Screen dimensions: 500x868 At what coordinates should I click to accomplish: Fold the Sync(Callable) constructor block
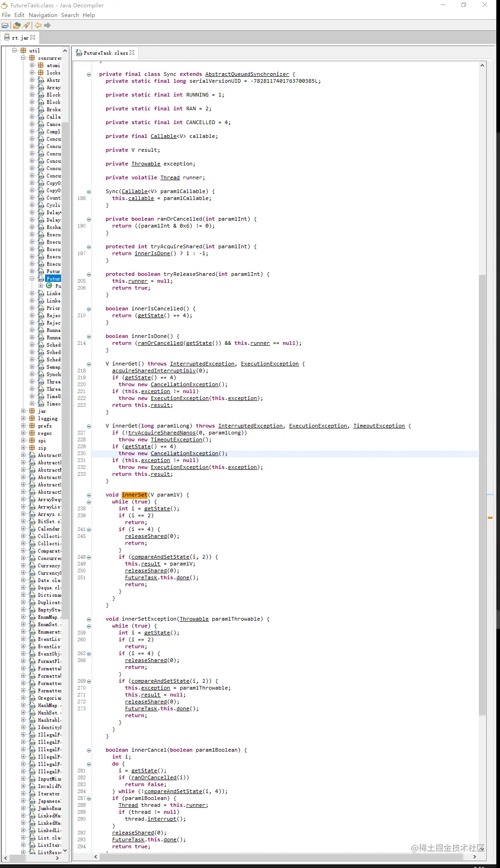pos(89,192)
